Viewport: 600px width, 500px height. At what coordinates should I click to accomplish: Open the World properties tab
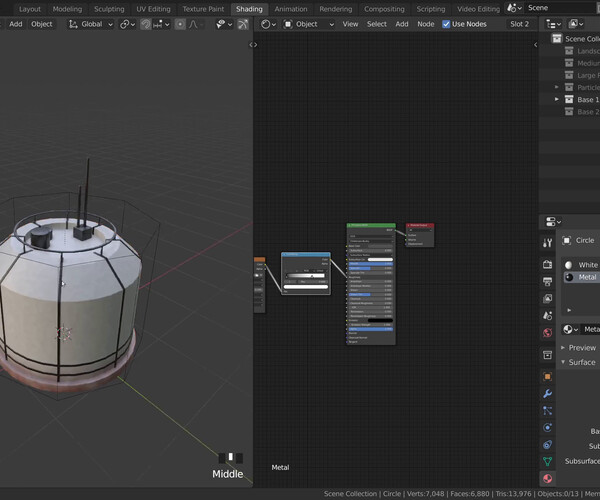[x=548, y=332]
